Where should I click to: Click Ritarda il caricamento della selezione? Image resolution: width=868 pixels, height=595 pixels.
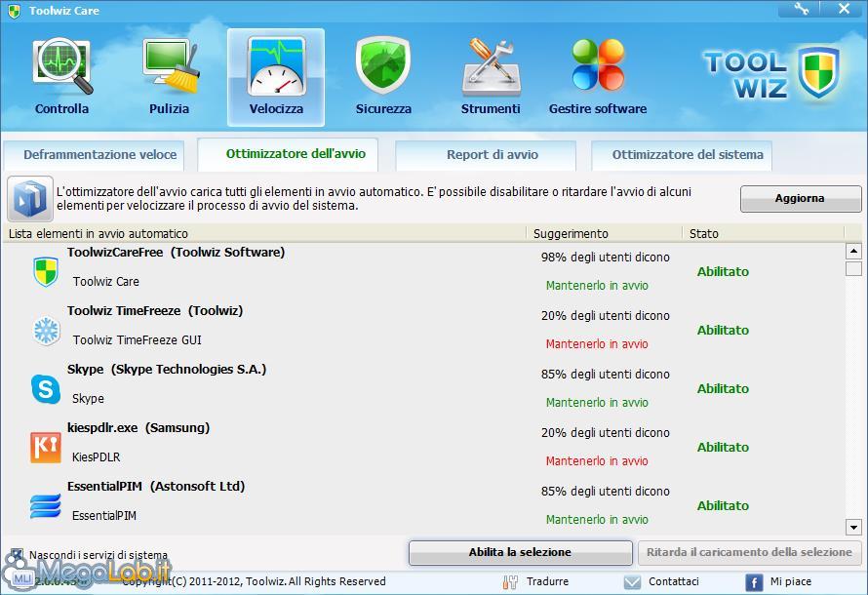coord(750,552)
